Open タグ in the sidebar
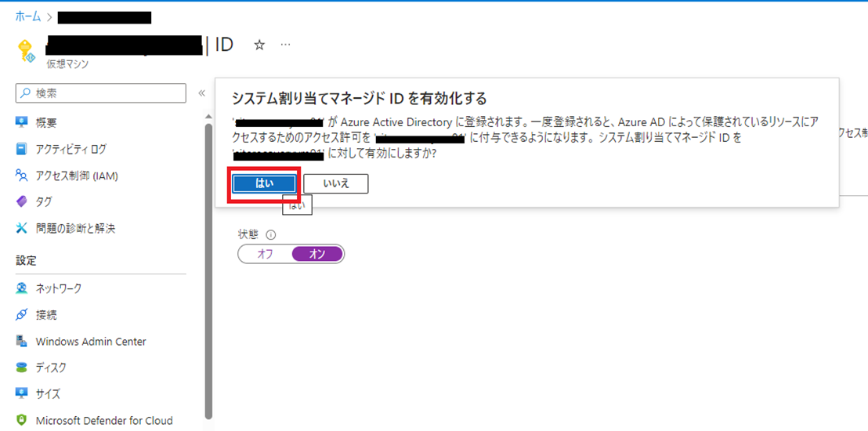This screenshot has width=868, height=431. [44, 202]
